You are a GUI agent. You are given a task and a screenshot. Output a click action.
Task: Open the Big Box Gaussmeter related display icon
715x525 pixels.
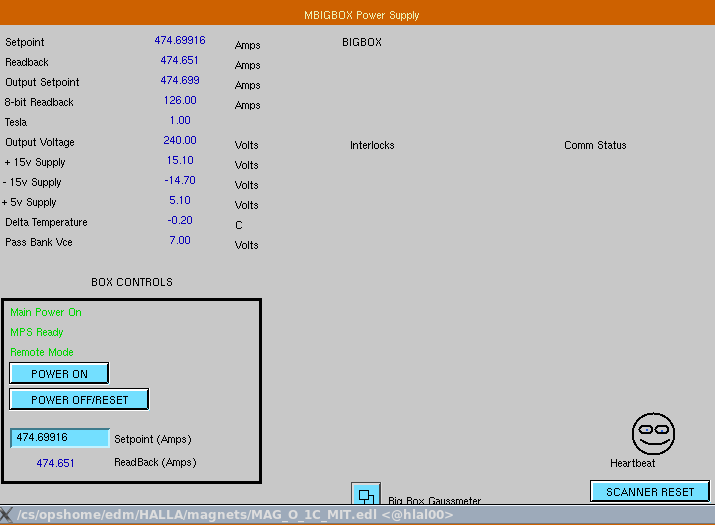pos(366,494)
